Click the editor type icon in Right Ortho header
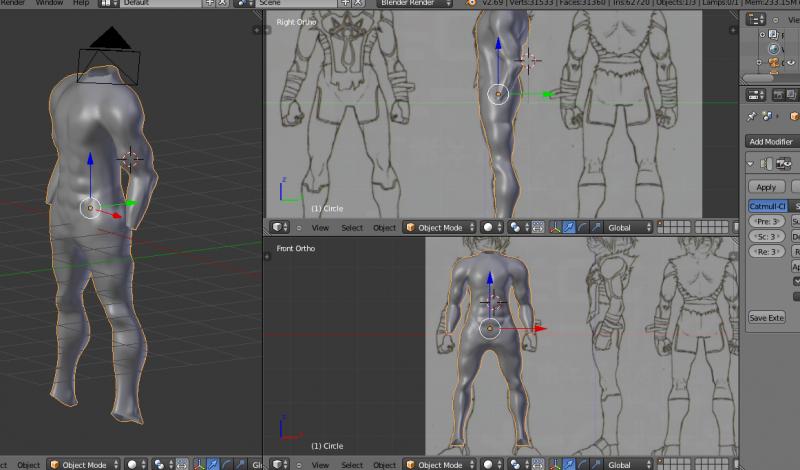The height and width of the screenshot is (470, 800). tap(278, 227)
